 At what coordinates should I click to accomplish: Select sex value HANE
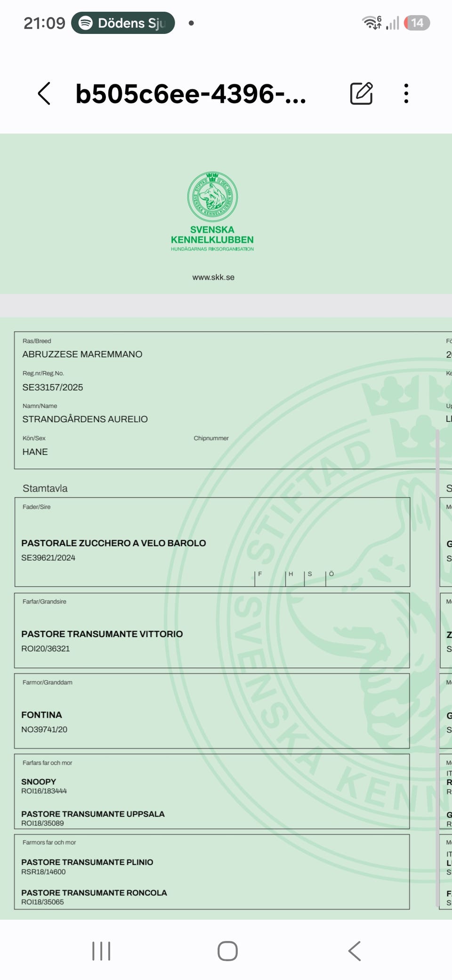pyautogui.click(x=35, y=452)
